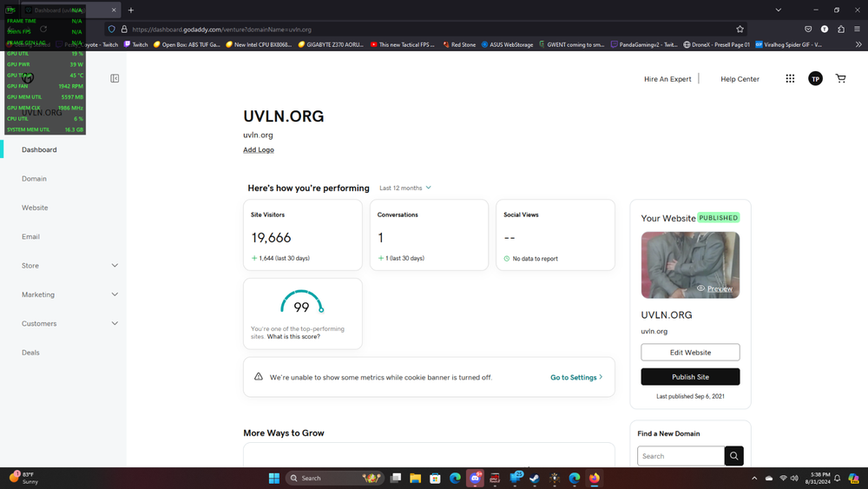
Task: Click the padlock site info icon
Action: tap(124, 30)
